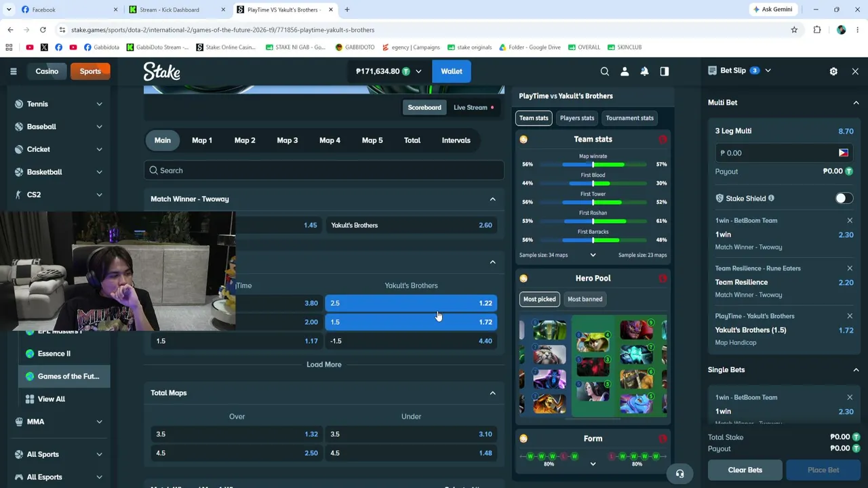Switch to Map 3 tab

point(287,140)
